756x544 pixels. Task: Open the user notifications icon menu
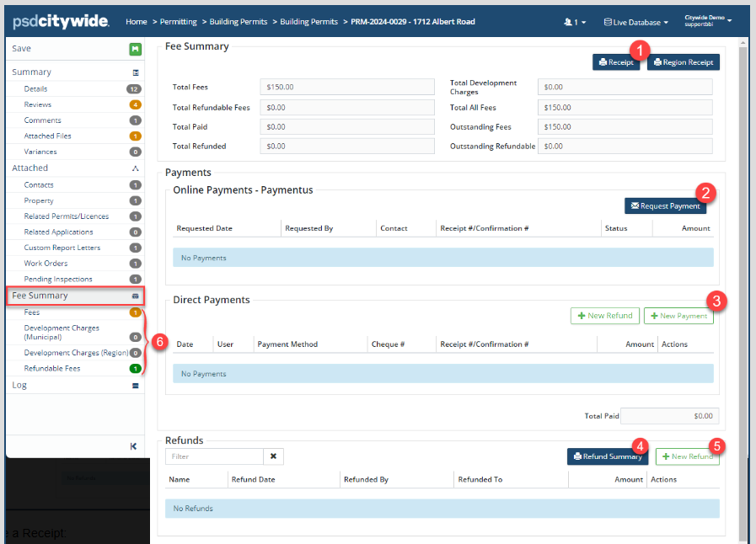575,22
